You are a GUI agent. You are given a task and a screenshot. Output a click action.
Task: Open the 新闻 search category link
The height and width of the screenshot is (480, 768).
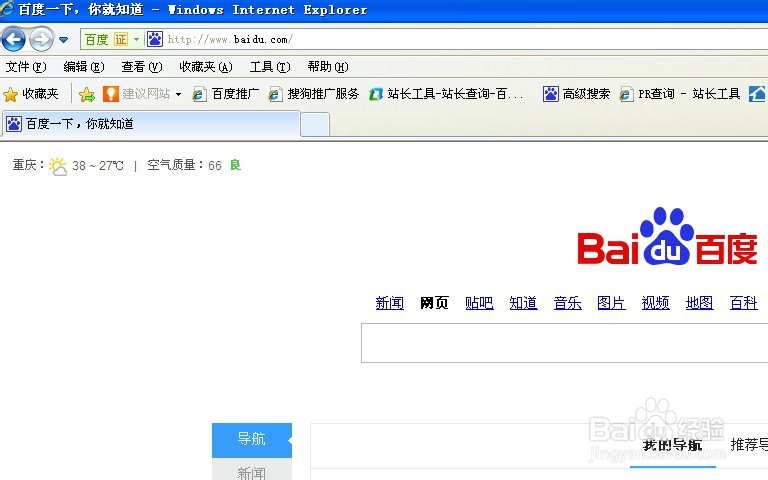pyautogui.click(x=390, y=303)
